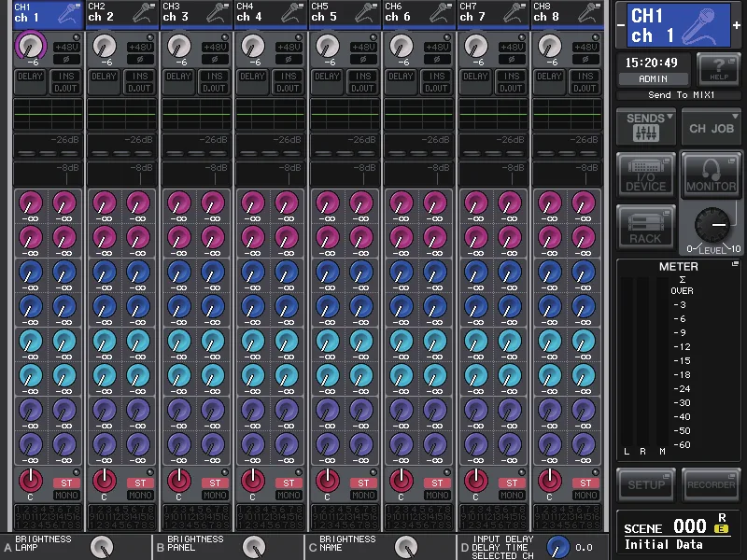
Task: Open the RECORDER screen
Action: pos(711,484)
